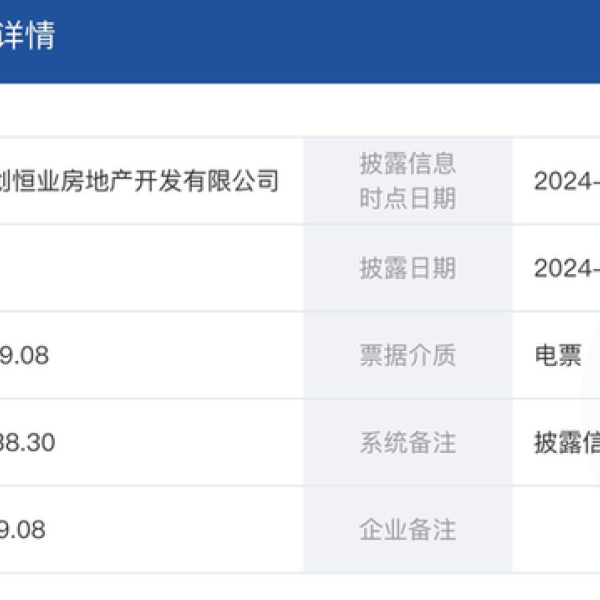Click the 2024 date value beside 披露信息时点日期

(567, 181)
